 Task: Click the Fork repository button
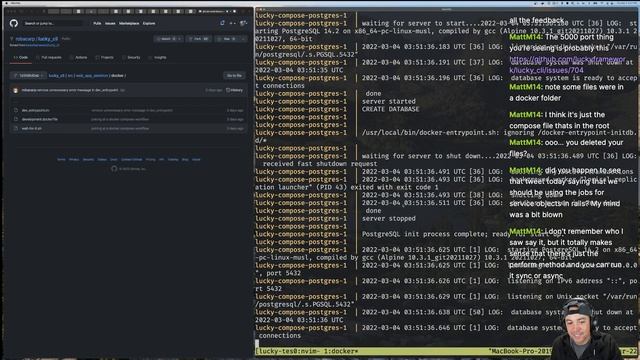pyautogui.click(x=200, y=39)
